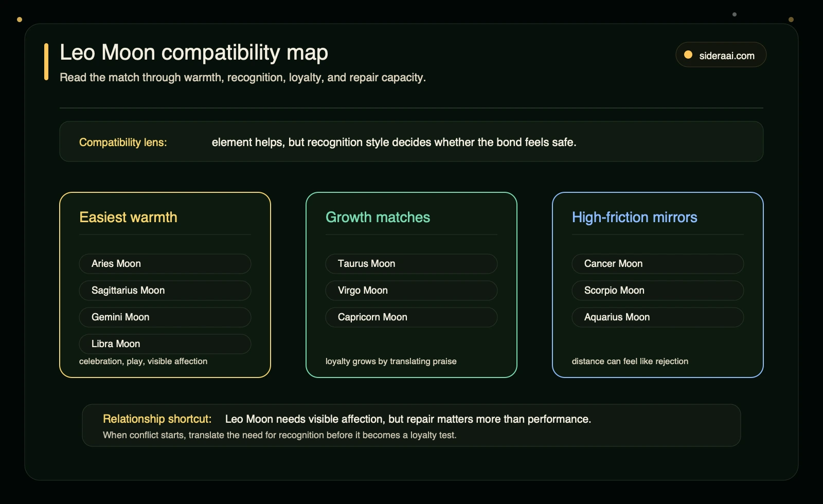The height and width of the screenshot is (504, 823).
Task: Choose the Taurus Moon pill
Action: pos(411,264)
